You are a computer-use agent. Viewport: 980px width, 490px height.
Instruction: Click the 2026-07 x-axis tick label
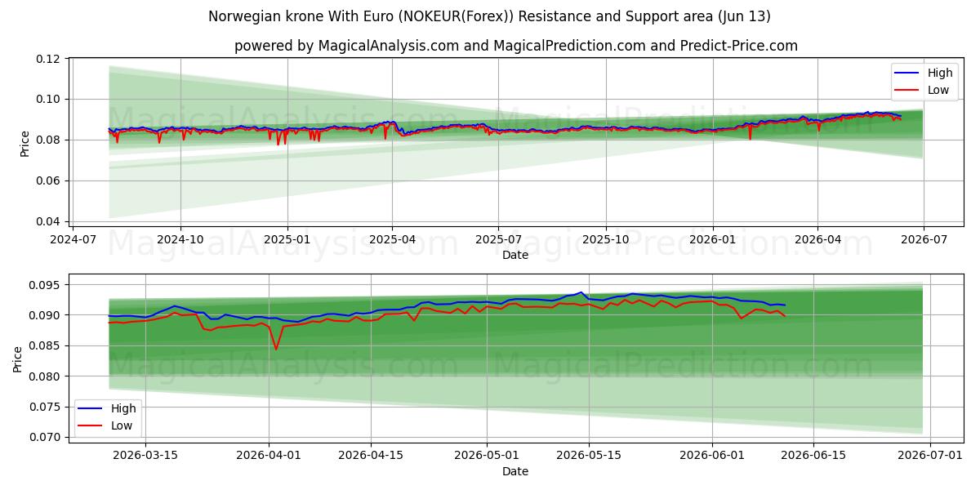[x=924, y=240]
